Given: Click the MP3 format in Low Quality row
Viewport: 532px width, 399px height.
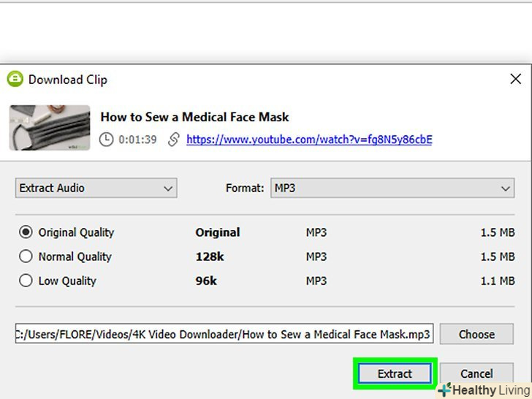Looking at the screenshot, I should pyautogui.click(x=316, y=281).
